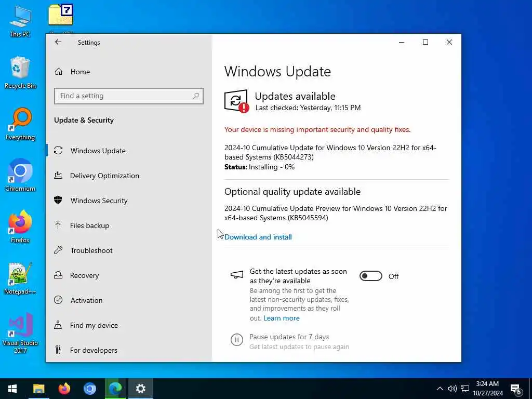Click the Delivery Optimization icon
The height and width of the screenshot is (399, 532).
[x=58, y=175]
